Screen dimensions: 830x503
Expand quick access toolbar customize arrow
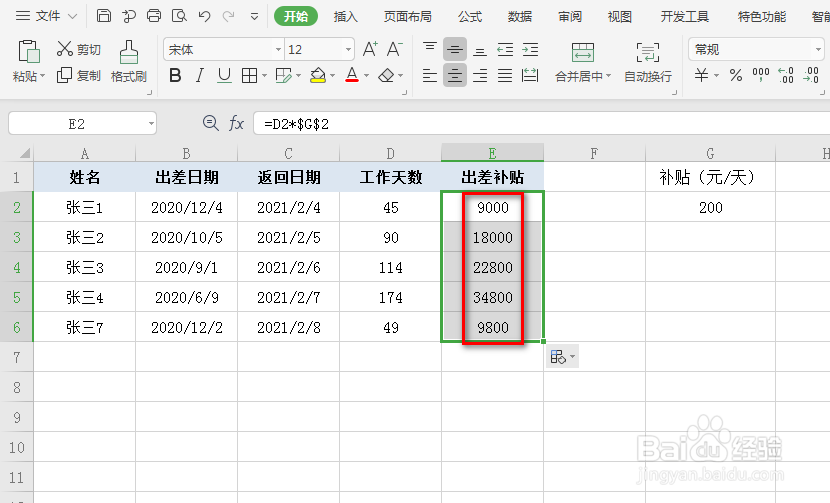coord(255,16)
